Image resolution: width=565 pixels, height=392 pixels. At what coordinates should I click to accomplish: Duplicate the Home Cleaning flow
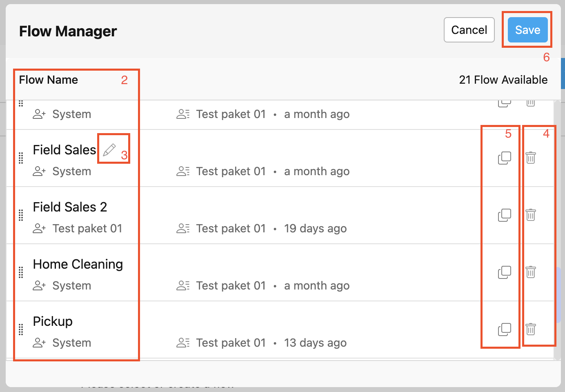coord(505,272)
